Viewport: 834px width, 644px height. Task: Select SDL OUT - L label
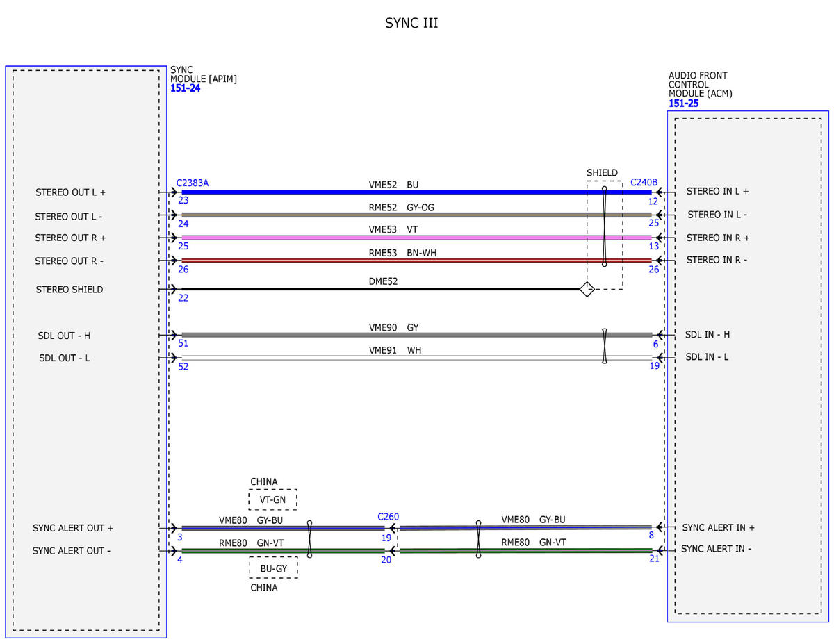[x=64, y=358]
